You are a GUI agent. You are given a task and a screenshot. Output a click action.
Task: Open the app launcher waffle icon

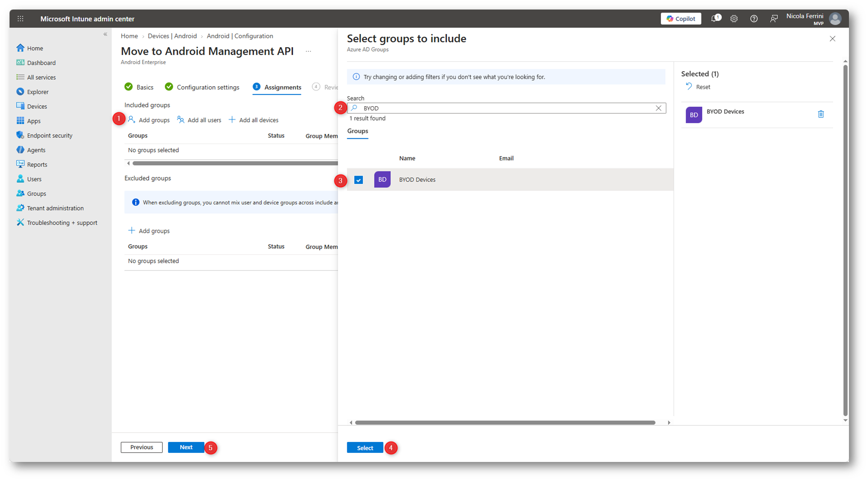tap(20, 19)
